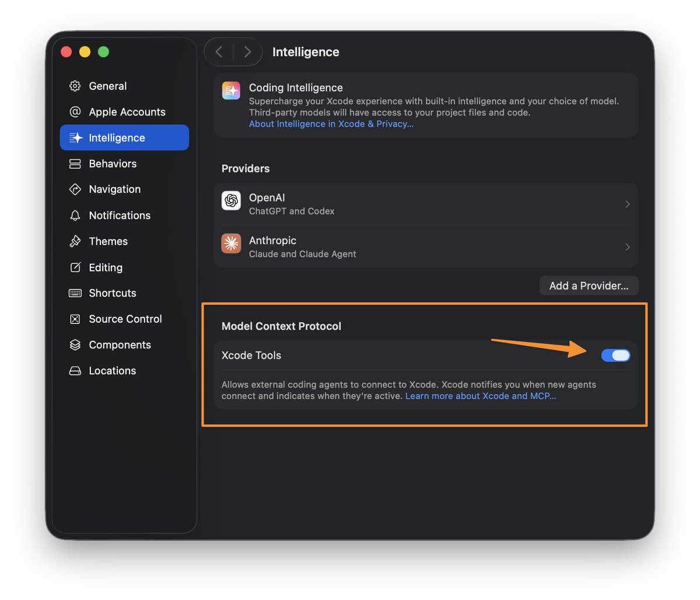This screenshot has width=700, height=600.
Task: Click the 'ChatGPT and Codex' subtitle text
Action: (292, 211)
